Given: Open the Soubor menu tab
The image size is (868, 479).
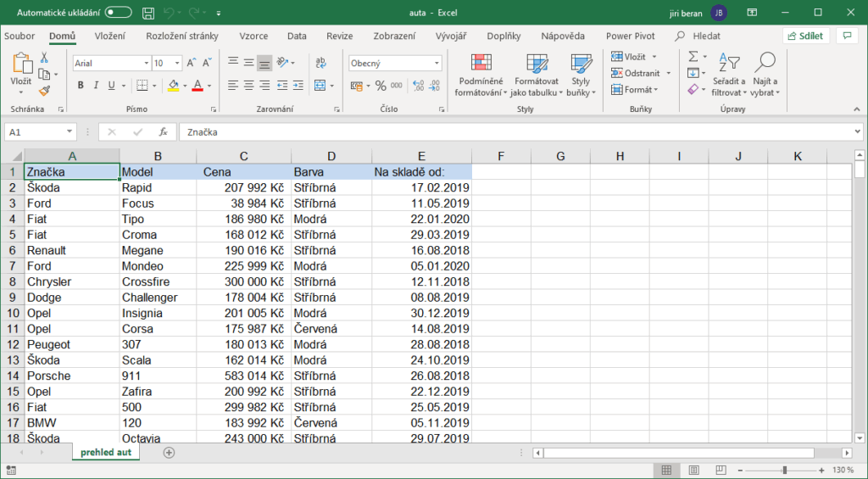Looking at the screenshot, I should coord(19,36).
